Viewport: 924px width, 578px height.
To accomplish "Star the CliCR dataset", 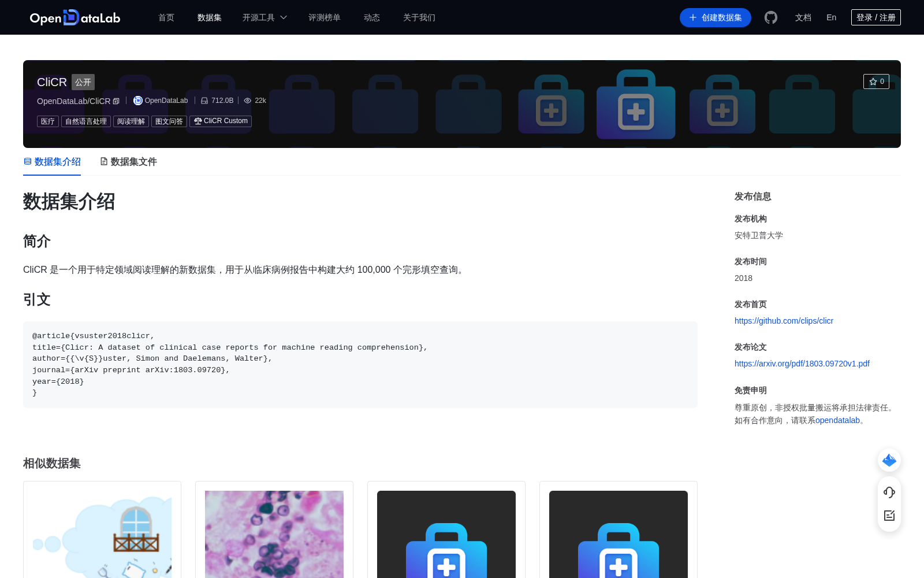I will pos(876,81).
